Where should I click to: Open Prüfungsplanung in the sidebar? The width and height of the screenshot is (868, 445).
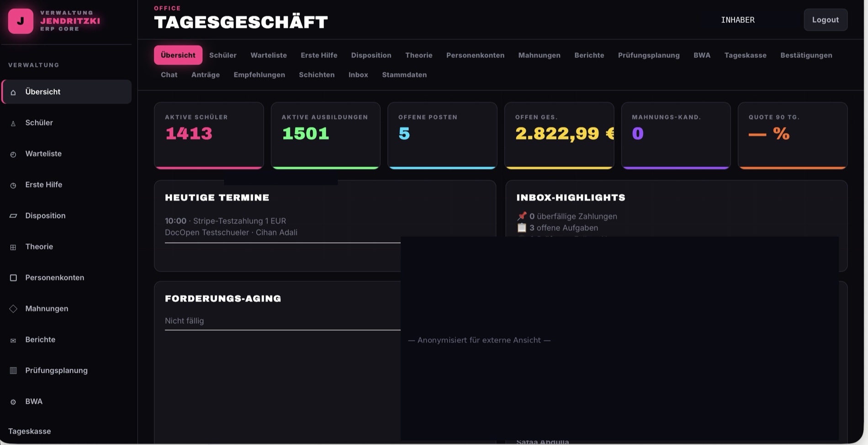click(66, 371)
